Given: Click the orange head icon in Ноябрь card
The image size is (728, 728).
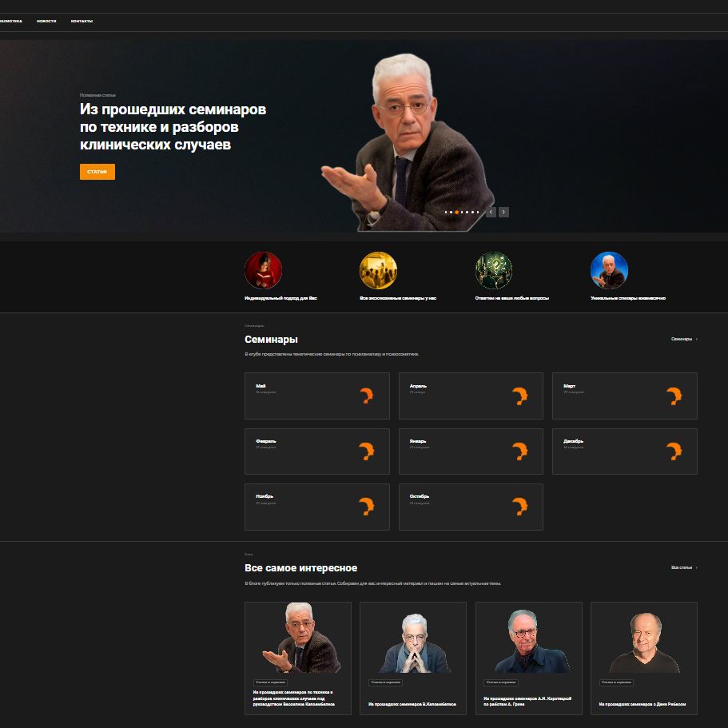Looking at the screenshot, I should click(x=366, y=506).
